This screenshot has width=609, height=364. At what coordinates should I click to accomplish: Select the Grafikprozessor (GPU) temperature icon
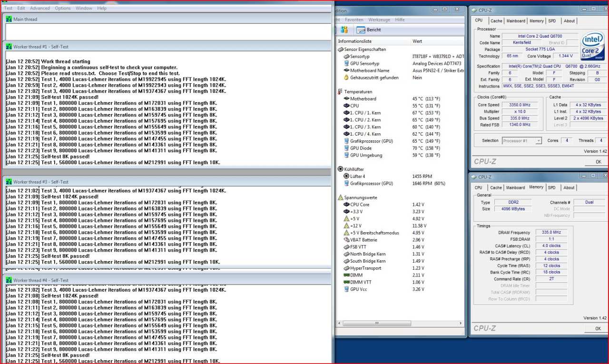346,141
